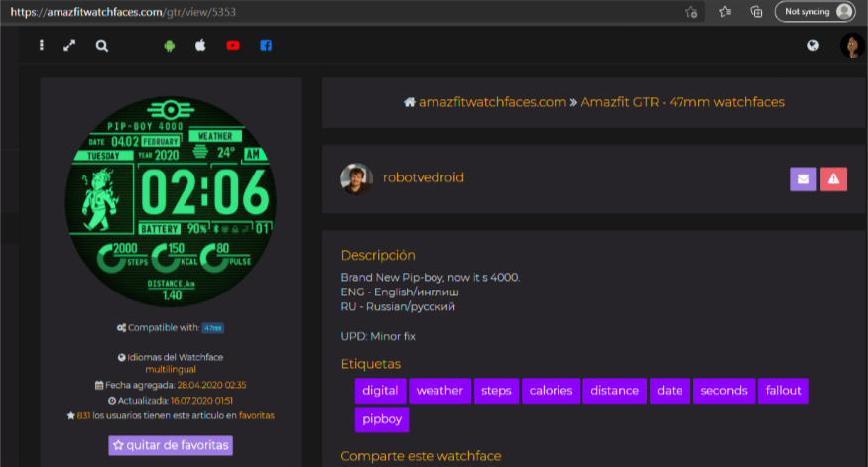868x467 pixels.
Task: Click the multilingual language link
Action: pos(171,369)
